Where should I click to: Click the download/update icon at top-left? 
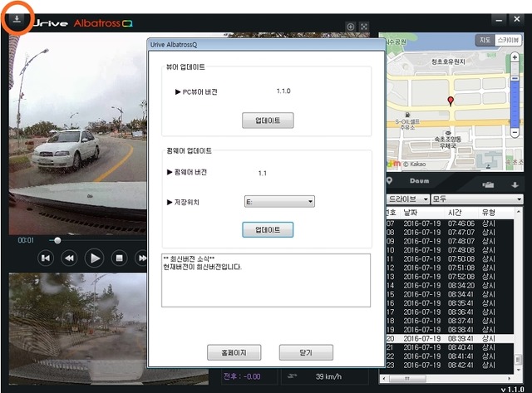coord(17,19)
